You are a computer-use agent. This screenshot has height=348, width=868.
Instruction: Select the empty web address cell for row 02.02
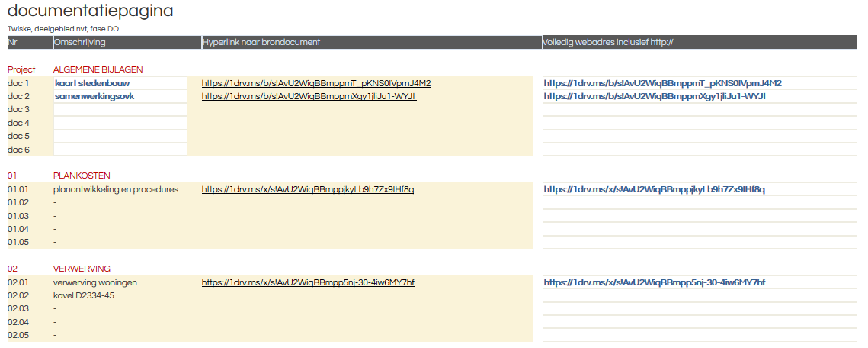(x=700, y=295)
